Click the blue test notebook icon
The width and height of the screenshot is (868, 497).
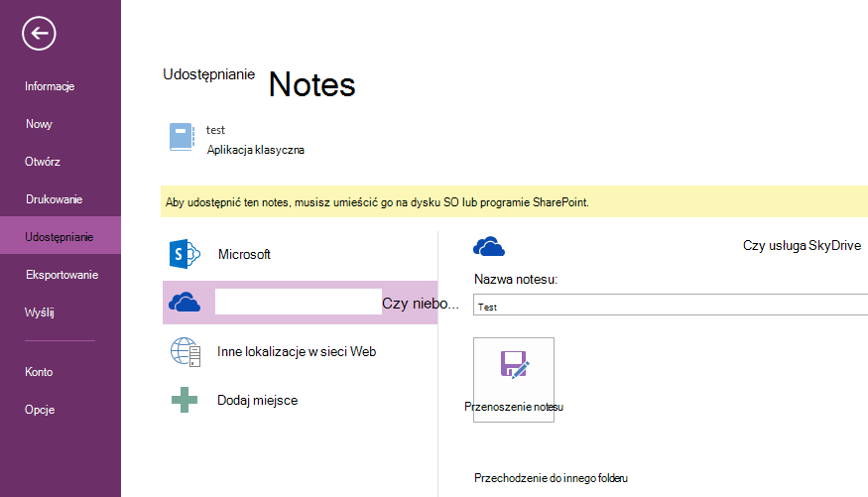pyautogui.click(x=182, y=137)
